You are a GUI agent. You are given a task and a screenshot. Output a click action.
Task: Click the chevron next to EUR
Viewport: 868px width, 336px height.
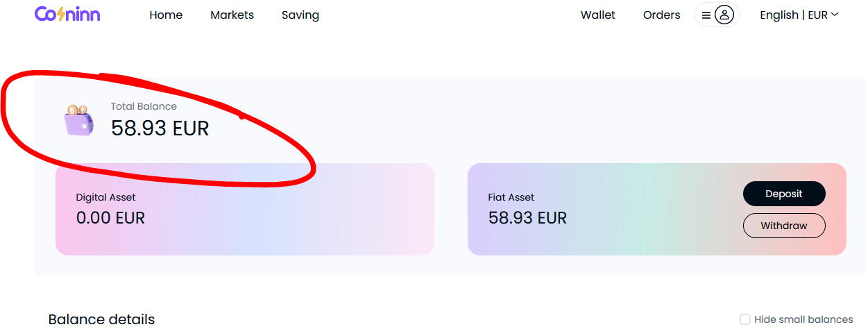click(x=835, y=15)
